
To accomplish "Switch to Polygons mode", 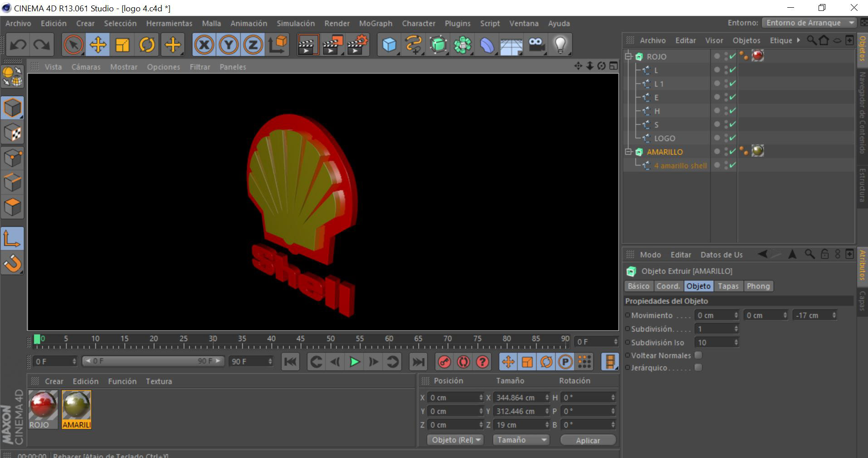I will tap(12, 208).
